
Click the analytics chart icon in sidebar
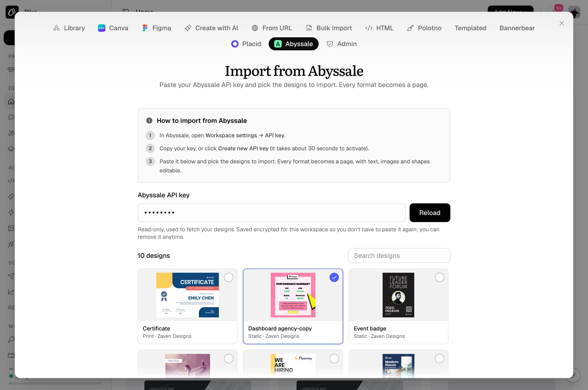pos(11,292)
